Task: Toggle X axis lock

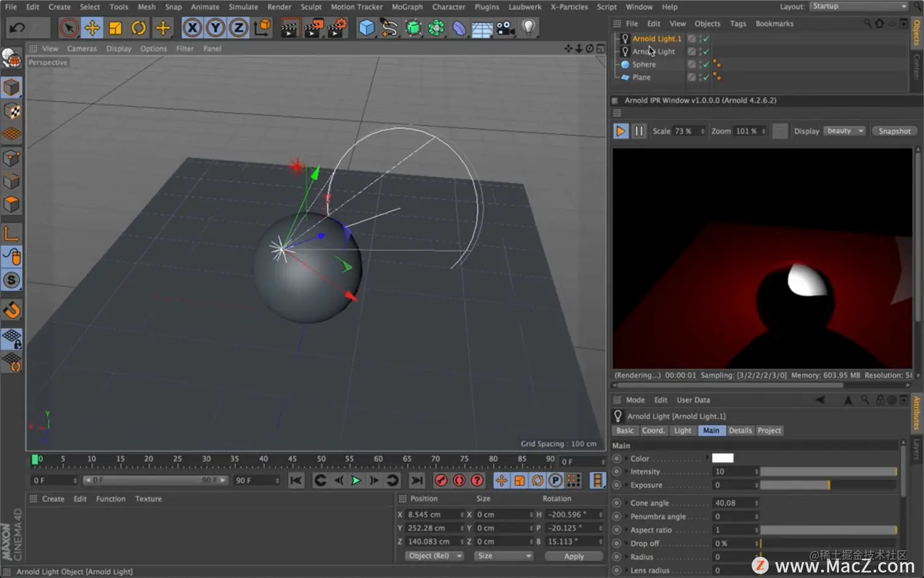Action: [192, 28]
